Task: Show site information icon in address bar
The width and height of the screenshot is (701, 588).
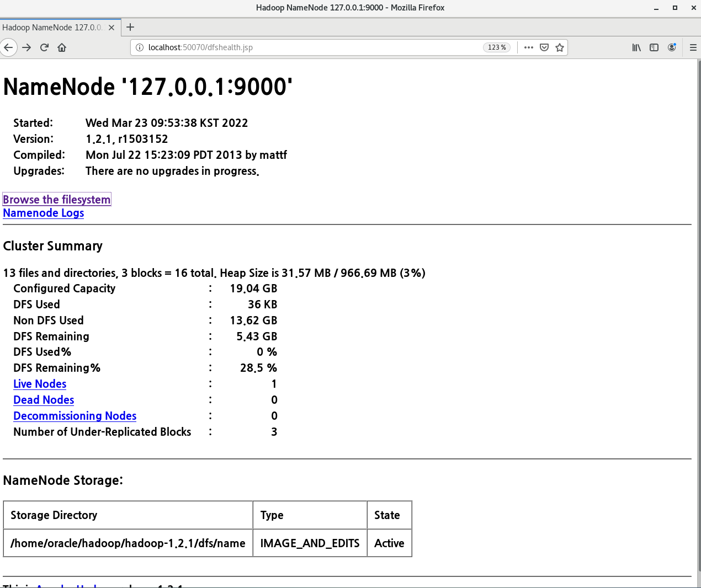Action: tap(140, 47)
